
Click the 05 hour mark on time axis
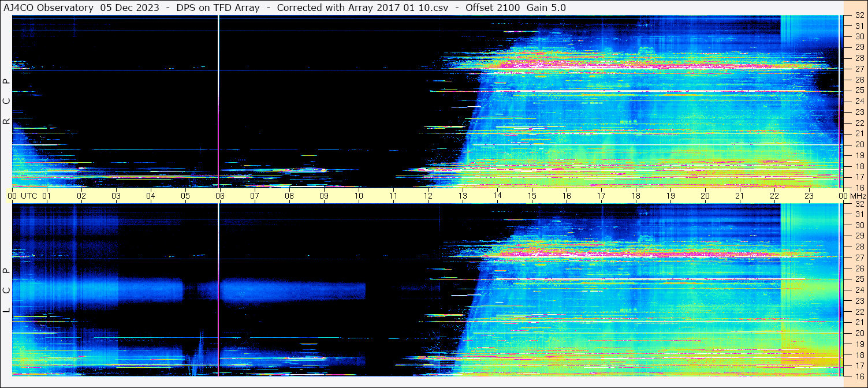(185, 196)
